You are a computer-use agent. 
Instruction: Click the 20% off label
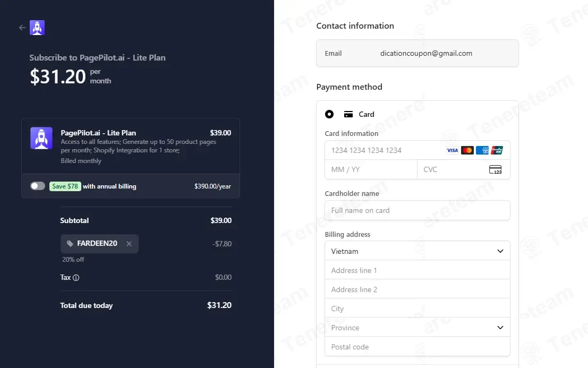(73, 259)
